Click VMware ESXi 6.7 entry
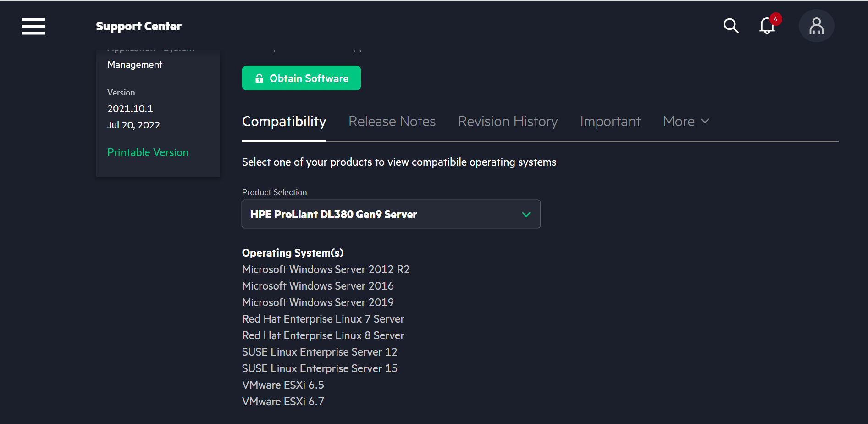Viewport: 868px width, 424px height. 283,402
